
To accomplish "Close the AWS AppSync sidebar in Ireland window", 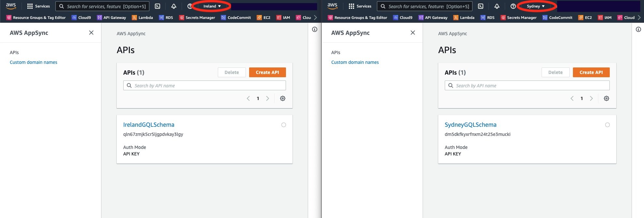I will point(91,33).
